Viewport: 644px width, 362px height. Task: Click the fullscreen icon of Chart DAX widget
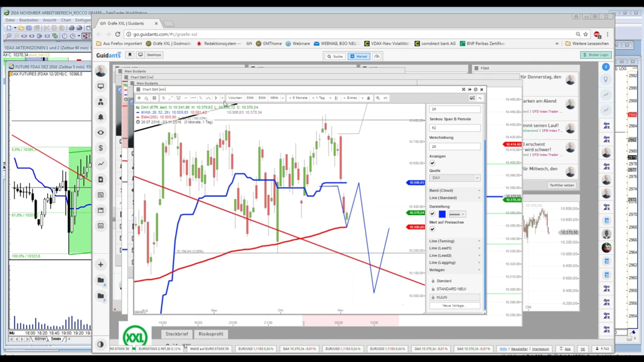463,89
